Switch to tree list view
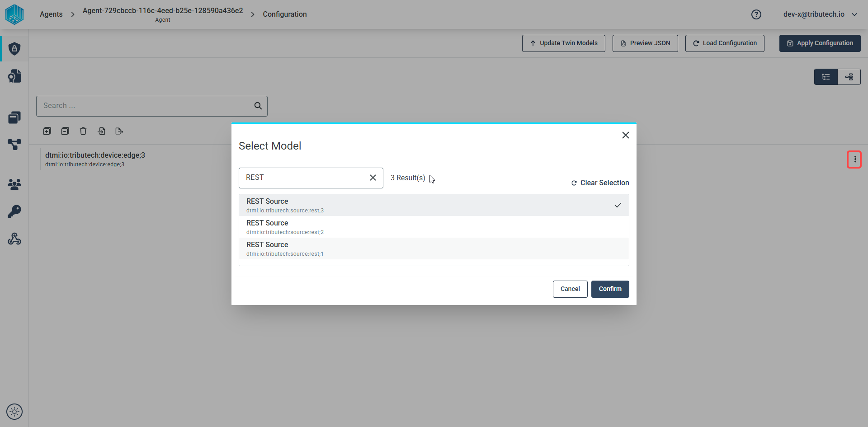868x427 pixels. click(826, 77)
